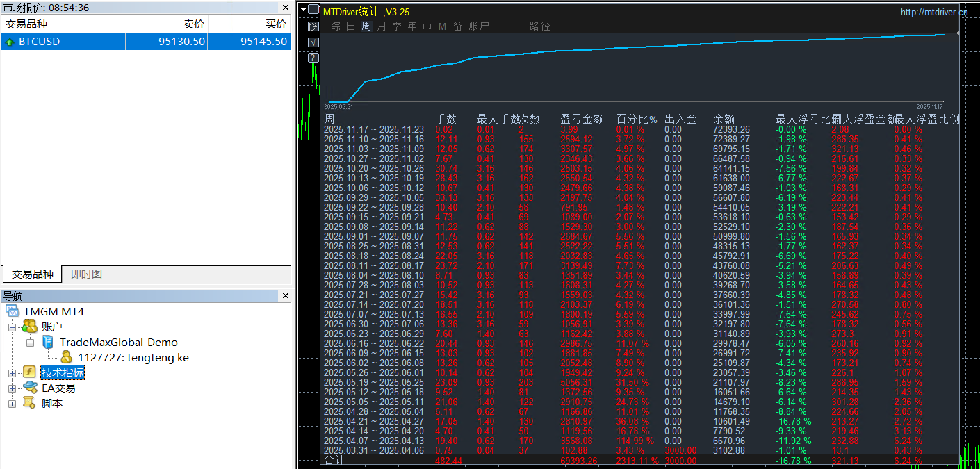The width and height of the screenshot is (980, 469).
Task: Select the M statistics tab
Action: 442,26
